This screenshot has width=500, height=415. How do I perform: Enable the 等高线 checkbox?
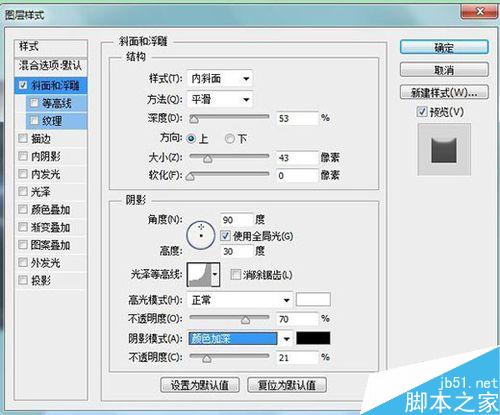pyautogui.click(x=34, y=103)
